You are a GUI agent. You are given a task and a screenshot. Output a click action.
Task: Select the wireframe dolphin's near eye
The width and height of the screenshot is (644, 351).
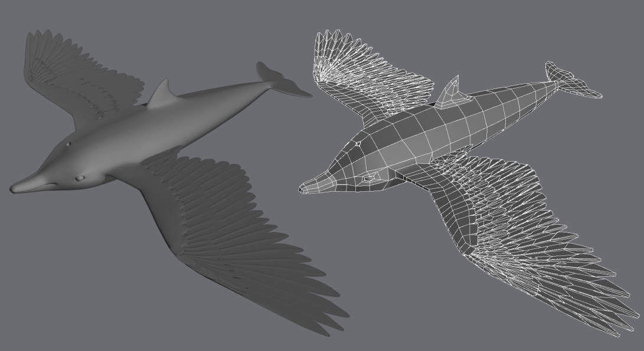368,178
